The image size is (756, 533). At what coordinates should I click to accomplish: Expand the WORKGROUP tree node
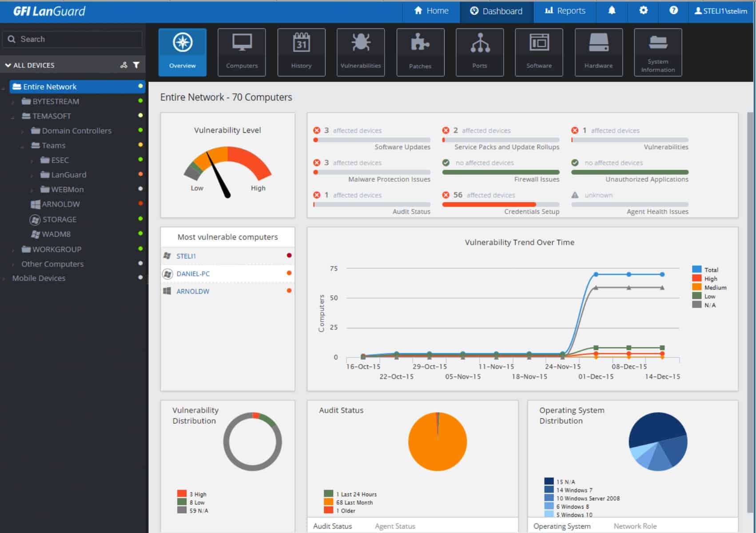(x=13, y=250)
